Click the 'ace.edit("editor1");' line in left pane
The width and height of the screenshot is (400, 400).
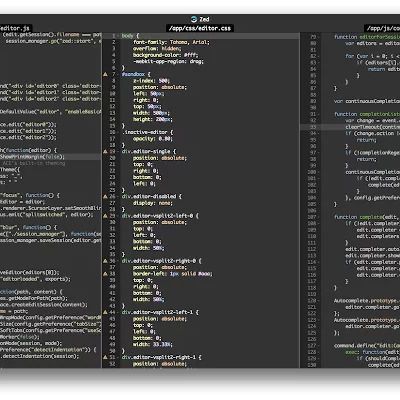pos(28,131)
